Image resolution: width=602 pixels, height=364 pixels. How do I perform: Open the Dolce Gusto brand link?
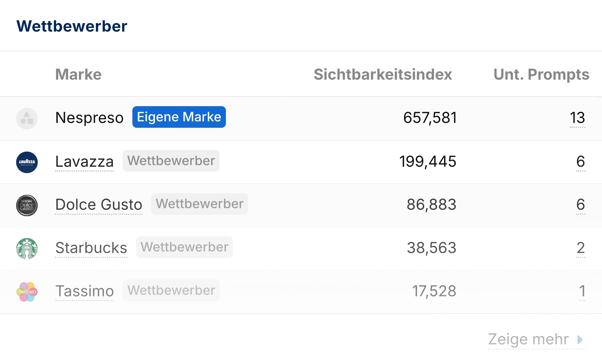[99, 205]
